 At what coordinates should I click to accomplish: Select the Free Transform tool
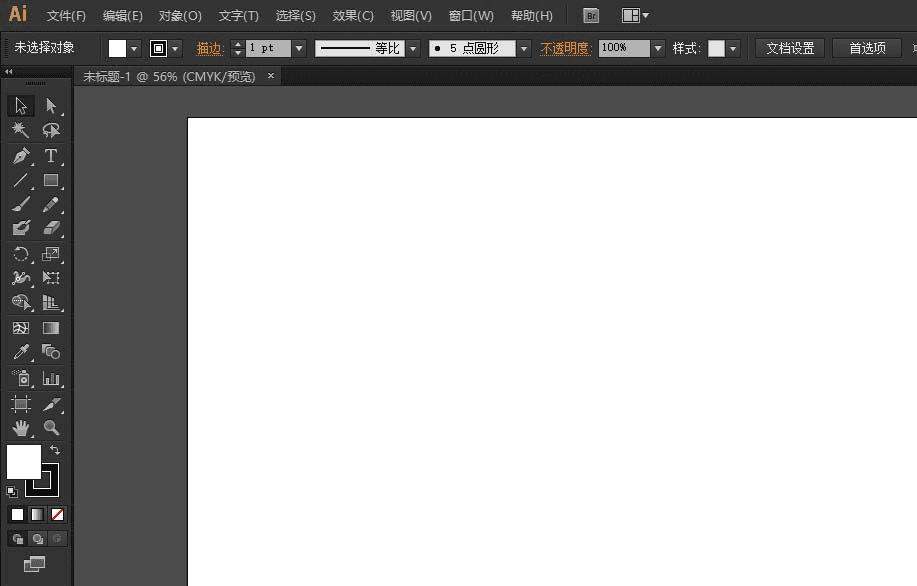click(51, 278)
